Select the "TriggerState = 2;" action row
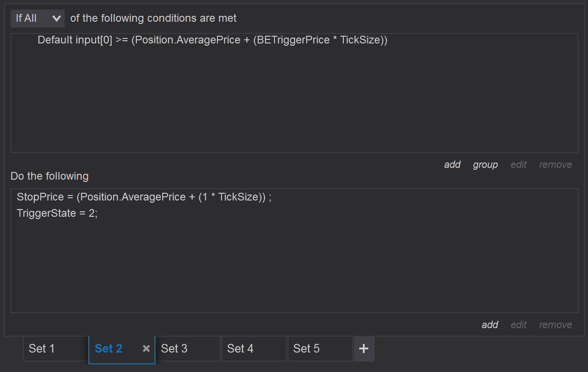Image resolution: width=588 pixels, height=372 pixels. [57, 213]
